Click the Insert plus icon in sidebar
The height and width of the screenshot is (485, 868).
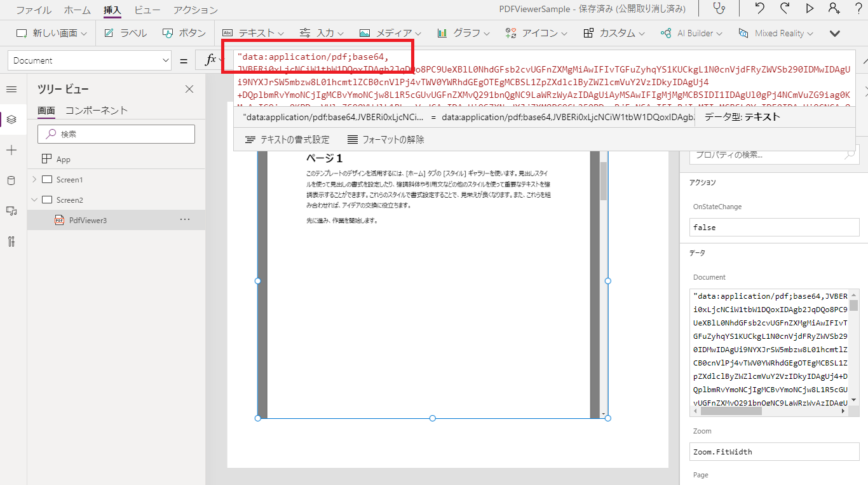tap(11, 150)
